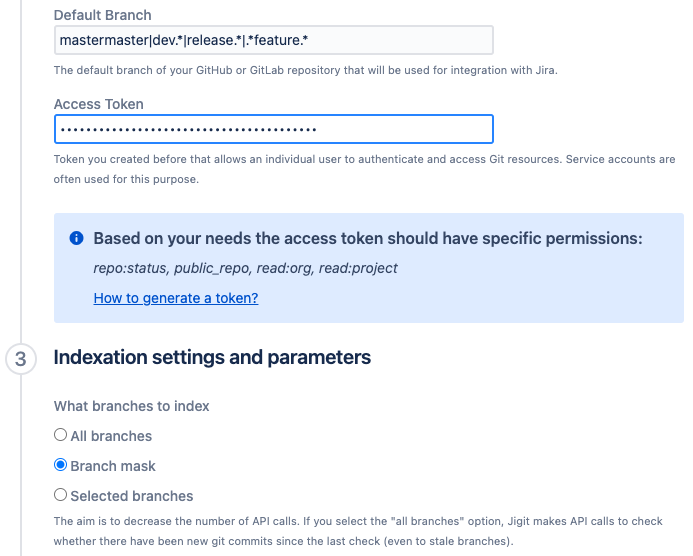
Task: Choose the Selected branches radio option
Action: pyautogui.click(x=60, y=495)
